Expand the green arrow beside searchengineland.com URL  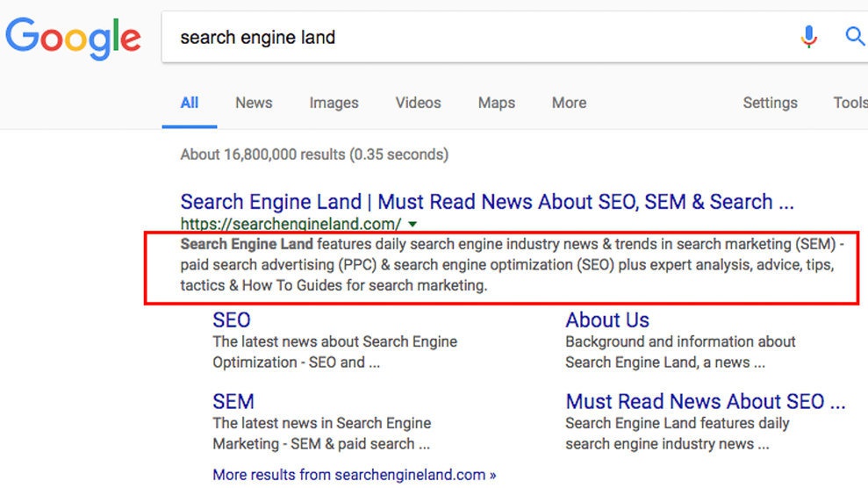coord(412,224)
